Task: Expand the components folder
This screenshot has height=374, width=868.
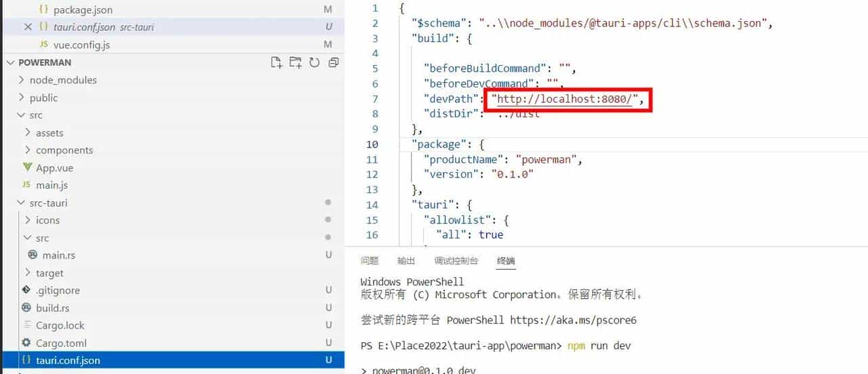Action: pyautogui.click(x=28, y=150)
